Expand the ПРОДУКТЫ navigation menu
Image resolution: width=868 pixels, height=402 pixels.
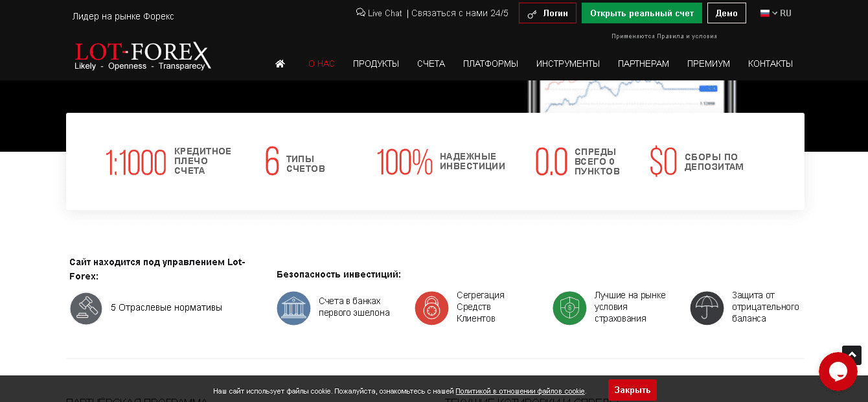coord(376,64)
